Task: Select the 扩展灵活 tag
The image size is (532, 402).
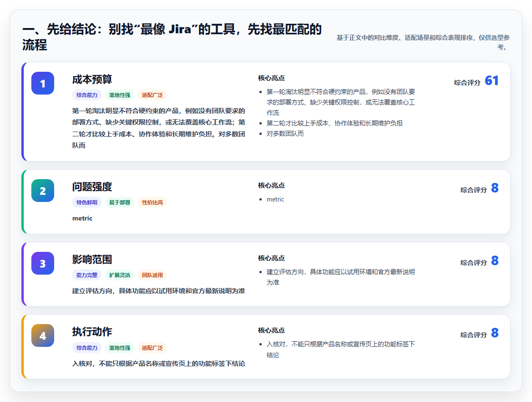Action: pos(119,275)
